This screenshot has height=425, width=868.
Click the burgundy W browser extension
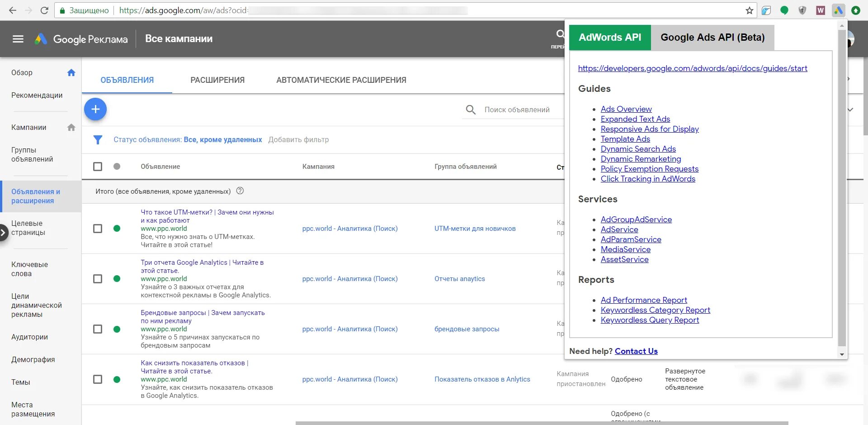[821, 10]
